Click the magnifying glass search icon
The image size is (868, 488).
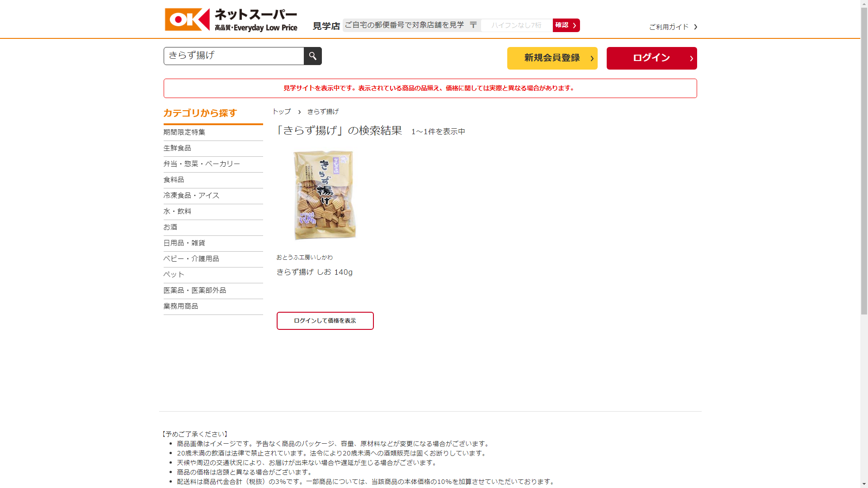tap(312, 56)
